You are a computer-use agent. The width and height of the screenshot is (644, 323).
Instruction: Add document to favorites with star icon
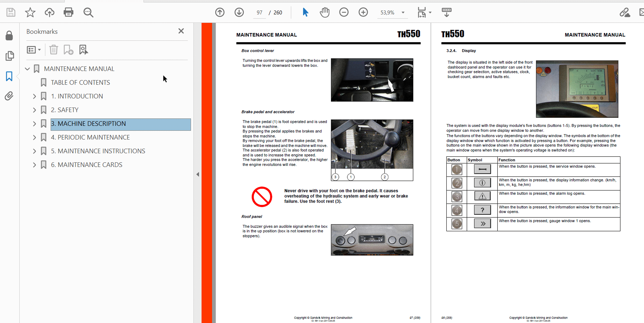pos(30,13)
